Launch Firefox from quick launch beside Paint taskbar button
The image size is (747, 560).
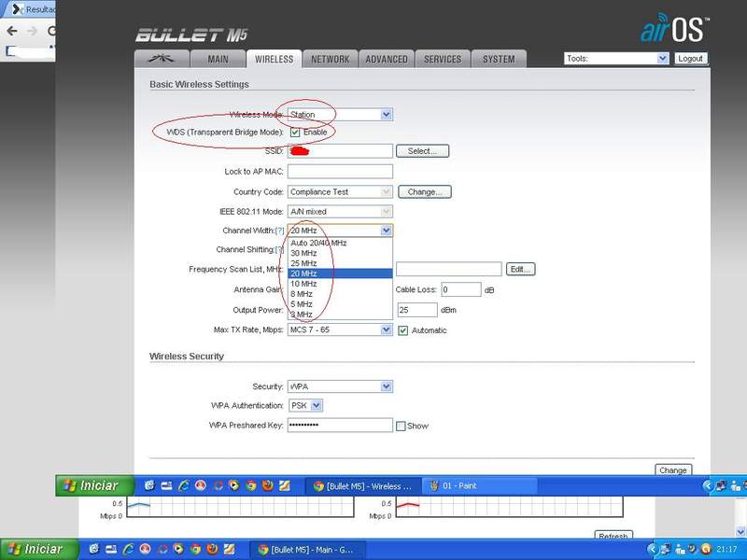tap(268, 485)
